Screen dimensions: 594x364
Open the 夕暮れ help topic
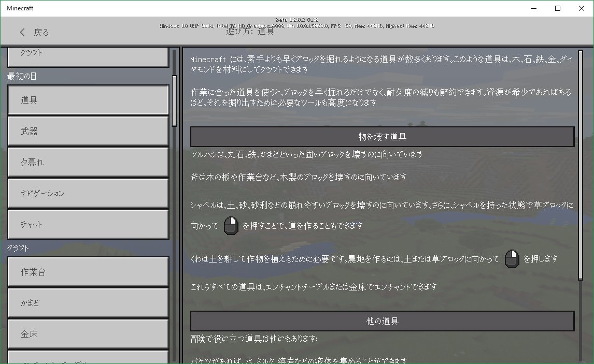click(88, 163)
